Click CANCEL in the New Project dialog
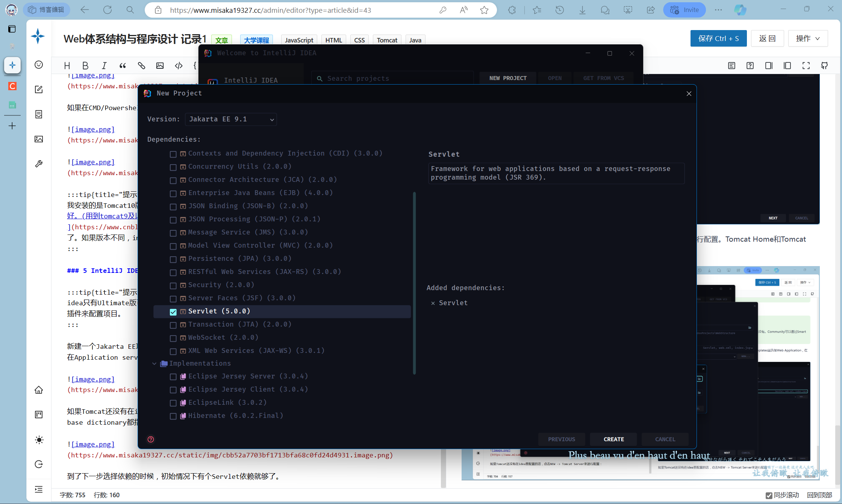 [665, 439]
